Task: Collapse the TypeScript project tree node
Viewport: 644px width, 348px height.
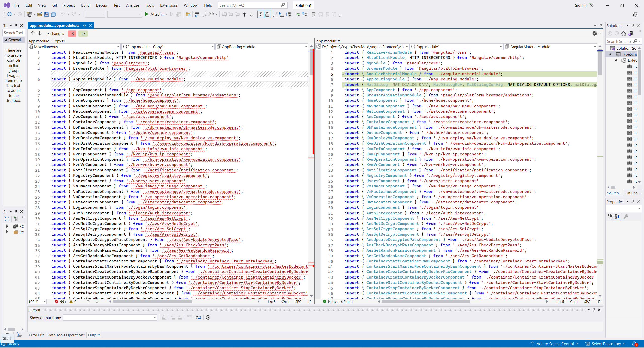Action: tap(610, 54)
